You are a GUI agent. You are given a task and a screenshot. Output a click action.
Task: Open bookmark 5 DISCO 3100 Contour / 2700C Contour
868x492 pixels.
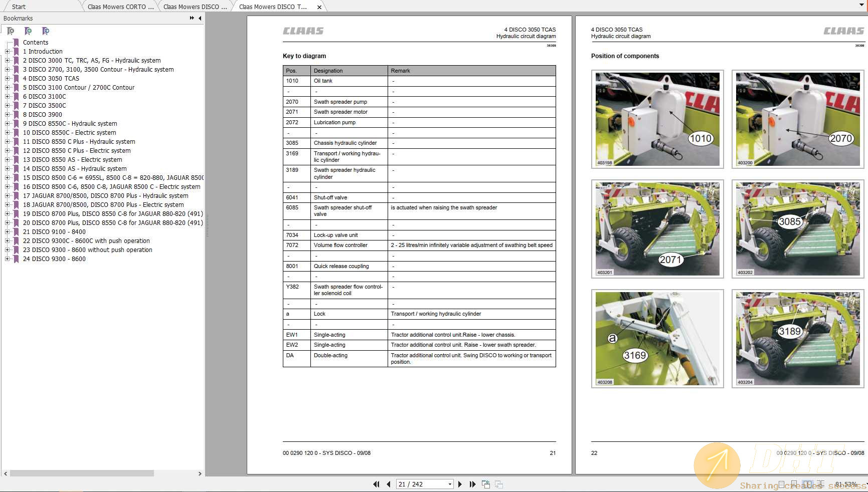[x=79, y=88]
